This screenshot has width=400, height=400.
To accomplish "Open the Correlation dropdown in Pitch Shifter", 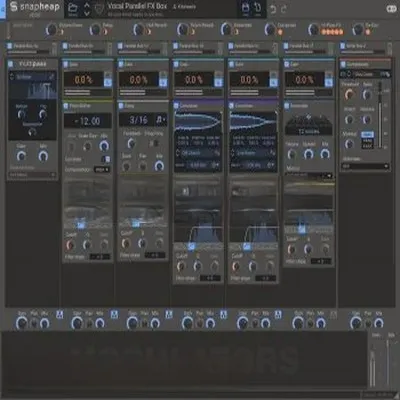I will click(x=102, y=170).
